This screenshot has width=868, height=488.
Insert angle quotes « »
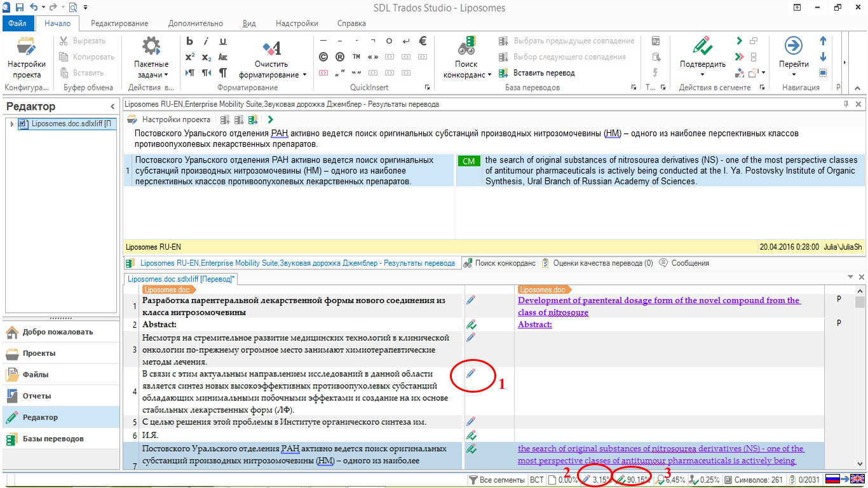373,57
